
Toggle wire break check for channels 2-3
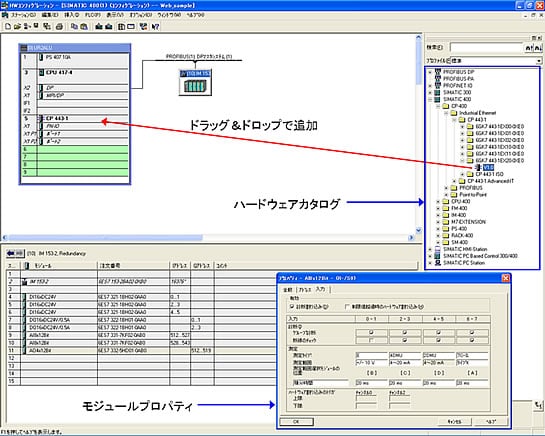tap(405, 340)
